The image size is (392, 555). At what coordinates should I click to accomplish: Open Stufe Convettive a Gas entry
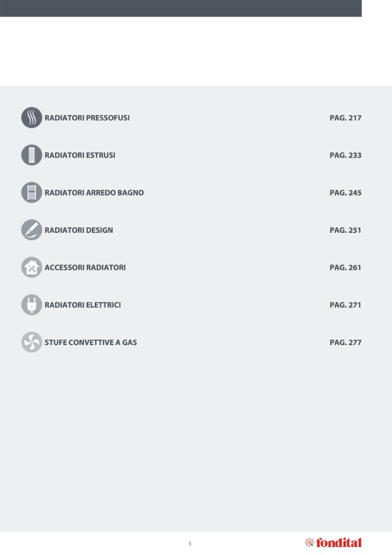(91, 343)
